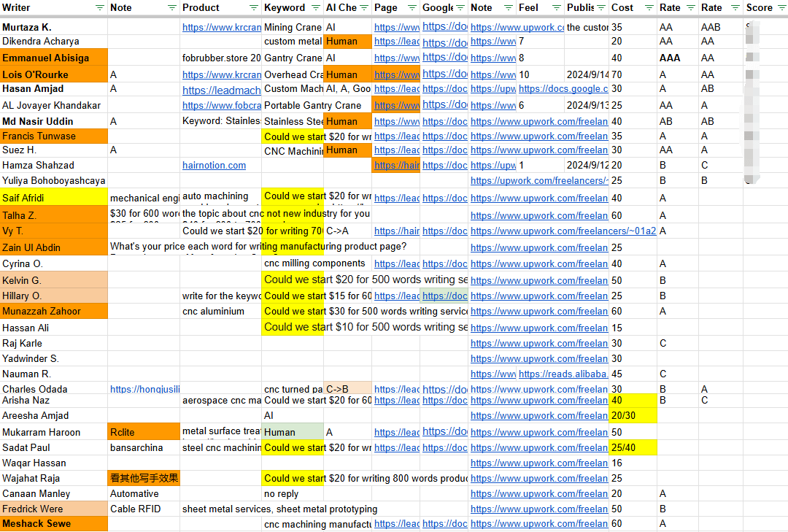Open Upwork link in Waqar Hassan row

coord(539,463)
